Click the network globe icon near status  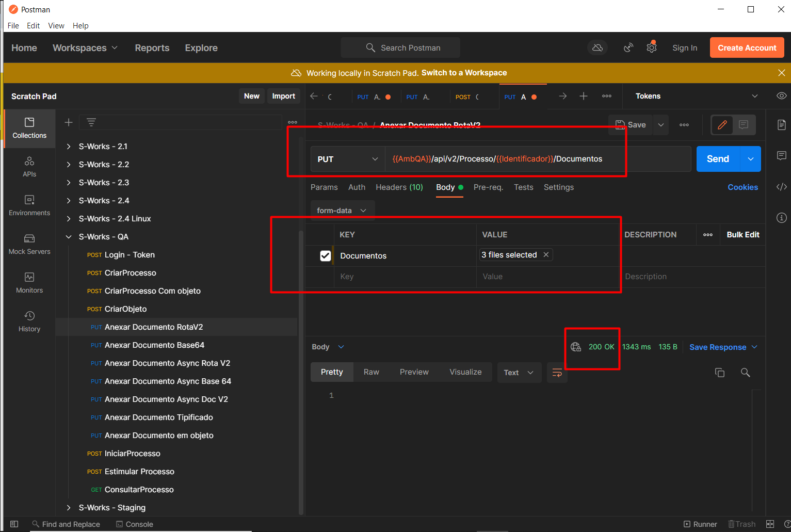(576, 347)
